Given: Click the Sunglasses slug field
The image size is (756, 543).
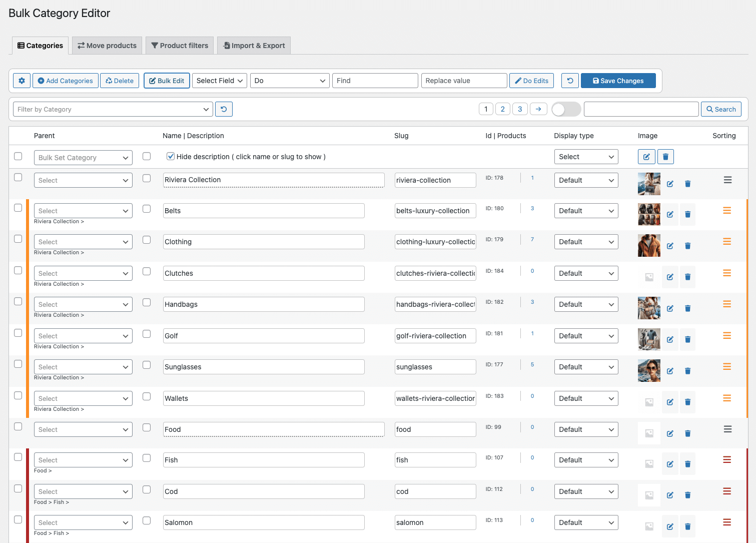Looking at the screenshot, I should [435, 367].
